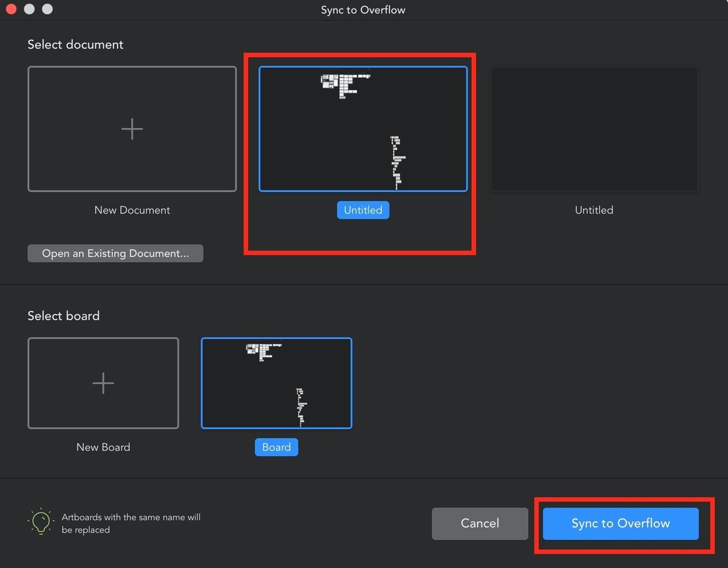Click the artboards replacement tip text
The width and height of the screenshot is (728, 568).
[131, 524]
